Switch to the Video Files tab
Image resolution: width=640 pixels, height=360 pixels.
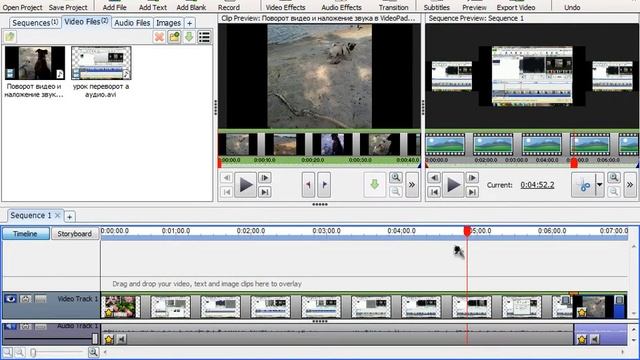point(86,22)
